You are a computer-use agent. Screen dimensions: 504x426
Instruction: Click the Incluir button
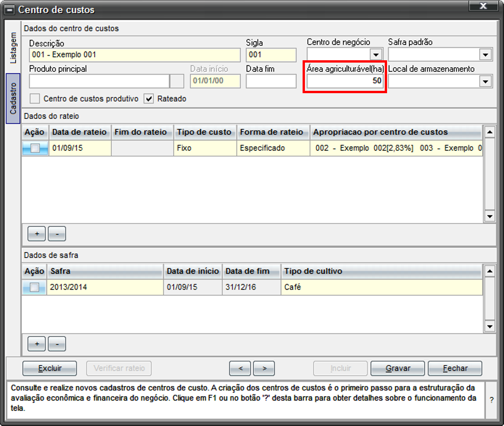(340, 368)
